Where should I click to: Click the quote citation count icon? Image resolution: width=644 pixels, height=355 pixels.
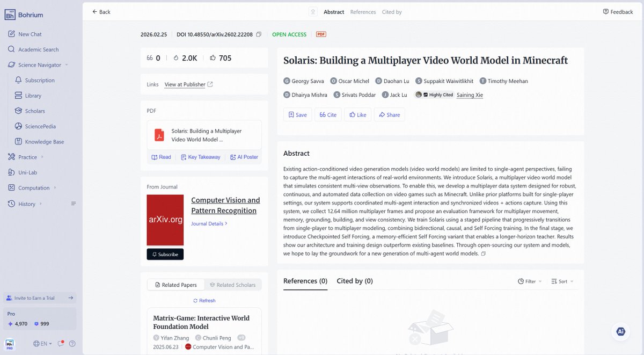pyautogui.click(x=150, y=58)
